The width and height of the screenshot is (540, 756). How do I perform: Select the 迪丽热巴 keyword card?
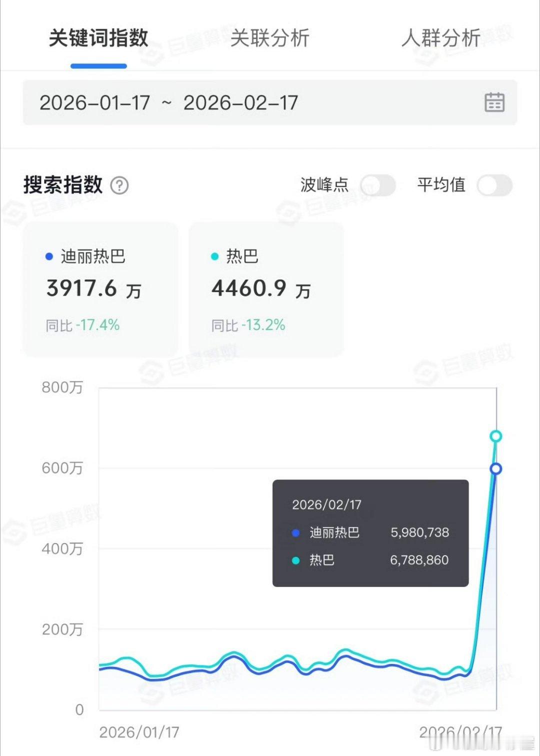coord(100,289)
